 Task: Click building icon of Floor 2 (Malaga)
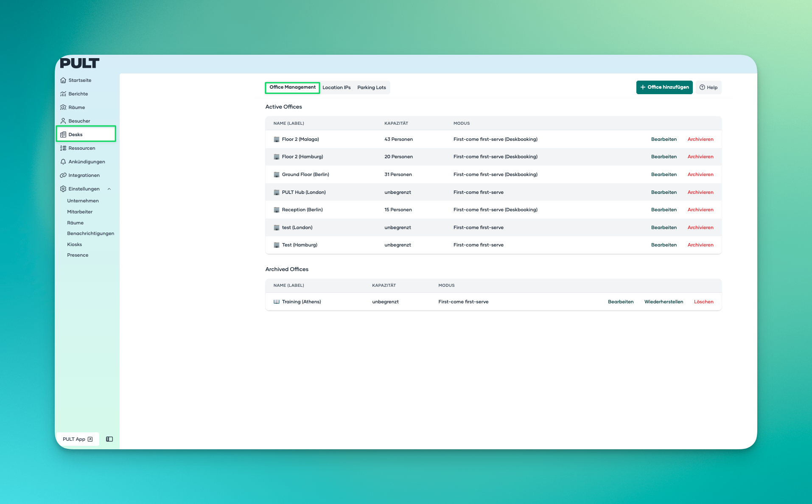point(277,139)
